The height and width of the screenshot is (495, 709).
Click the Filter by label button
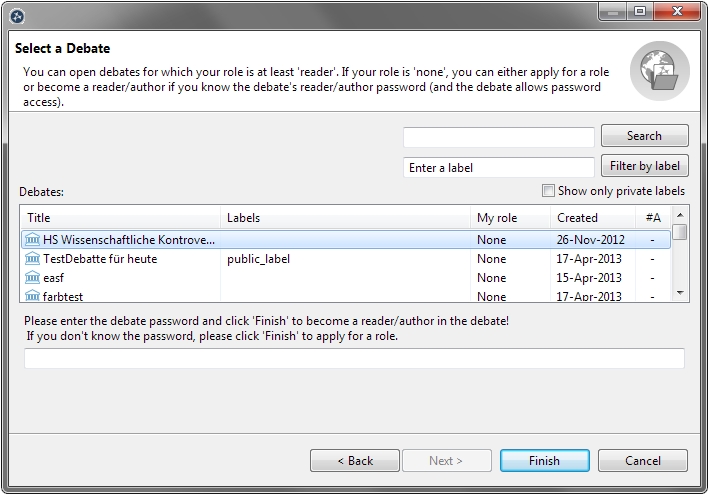point(644,166)
